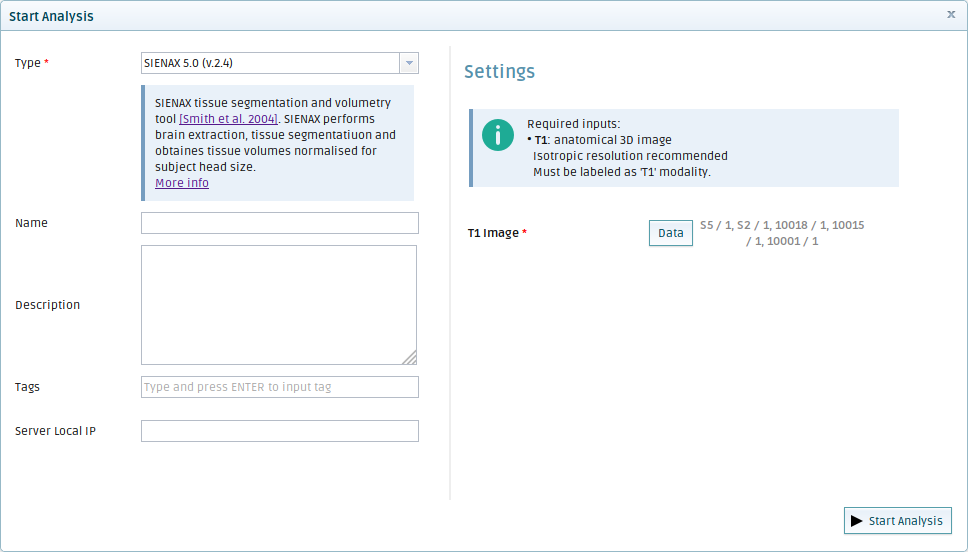This screenshot has width=968, height=552.
Task: Click 'Required inputs:' text
Action: [x=574, y=123]
